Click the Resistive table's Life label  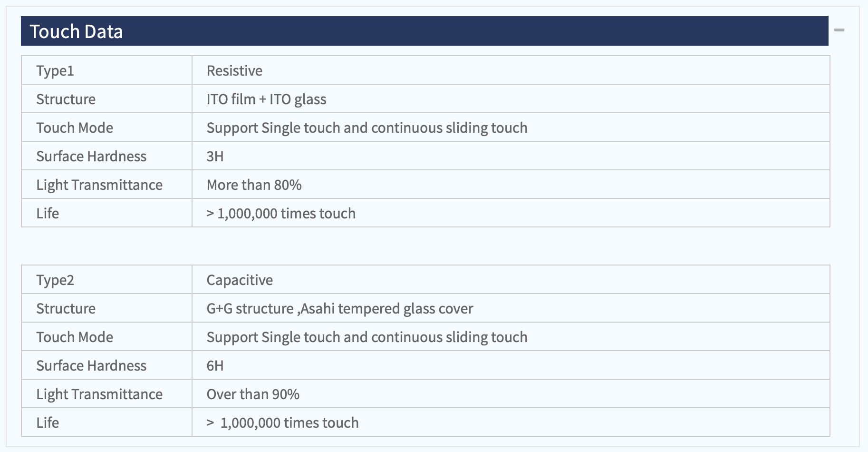click(48, 213)
